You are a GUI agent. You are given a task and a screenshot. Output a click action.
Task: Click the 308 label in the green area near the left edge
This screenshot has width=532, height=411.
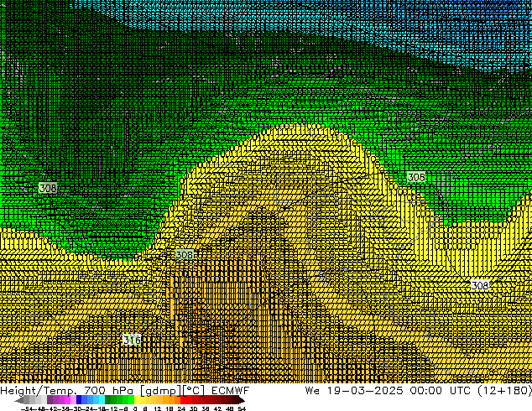(x=48, y=188)
